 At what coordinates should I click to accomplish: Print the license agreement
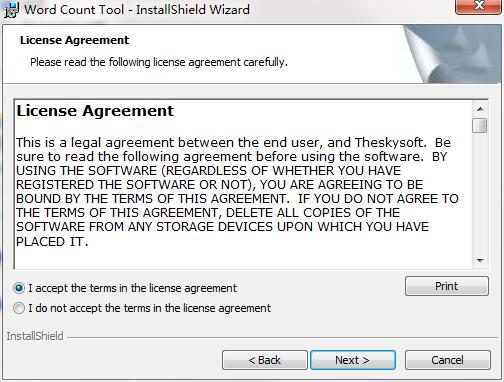point(447,286)
